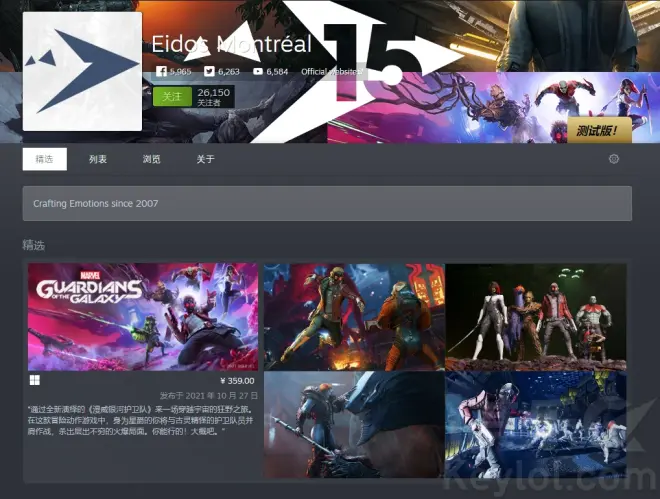
Task: Click the 精选 section heading
Action: click(x=34, y=245)
